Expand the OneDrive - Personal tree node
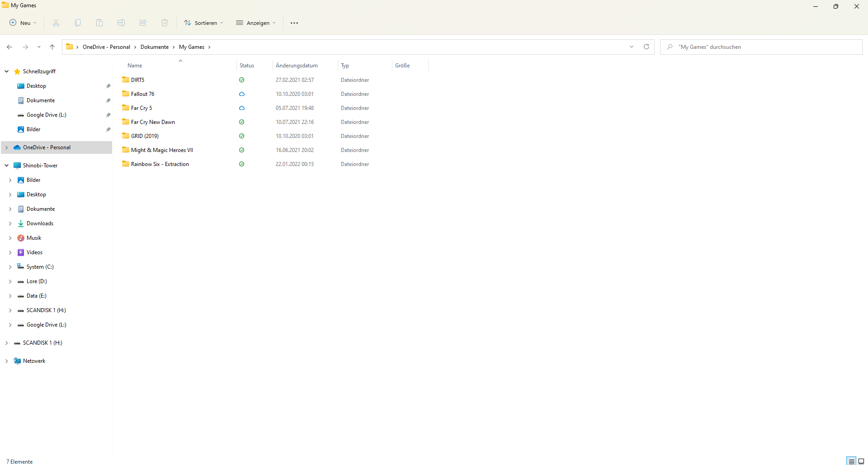 7,147
